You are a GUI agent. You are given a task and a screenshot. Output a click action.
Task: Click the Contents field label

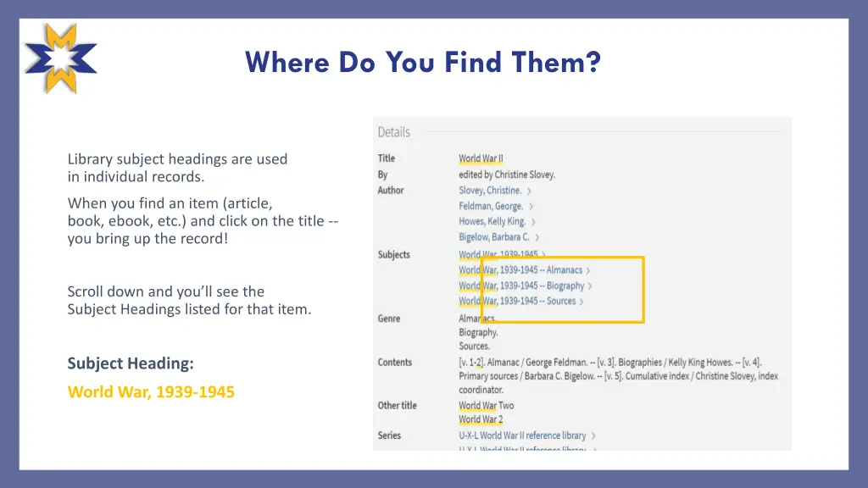395,363
